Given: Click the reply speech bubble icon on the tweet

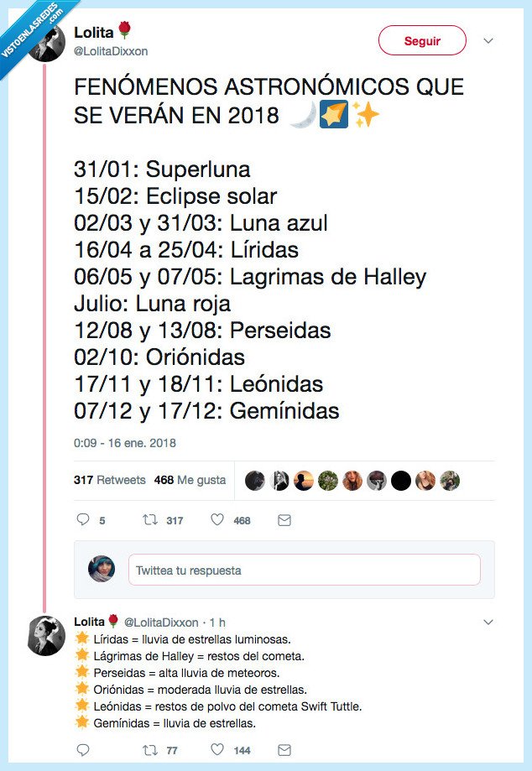Looking at the screenshot, I should tap(82, 520).
